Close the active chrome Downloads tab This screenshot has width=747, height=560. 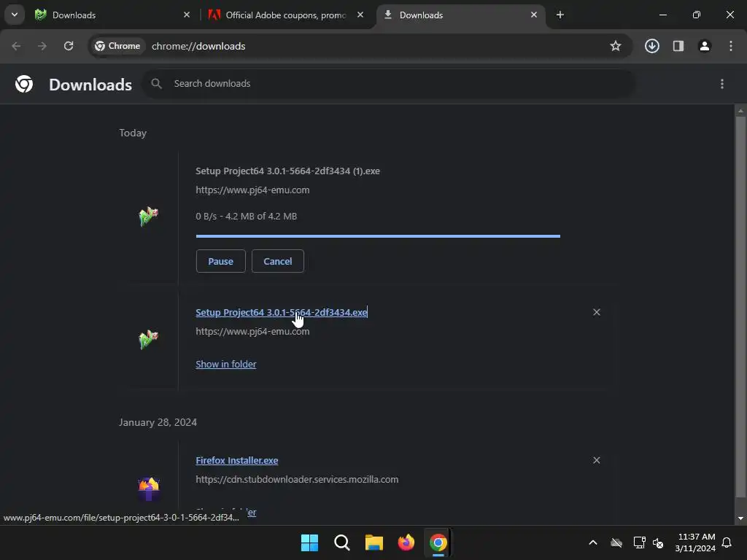(x=534, y=15)
